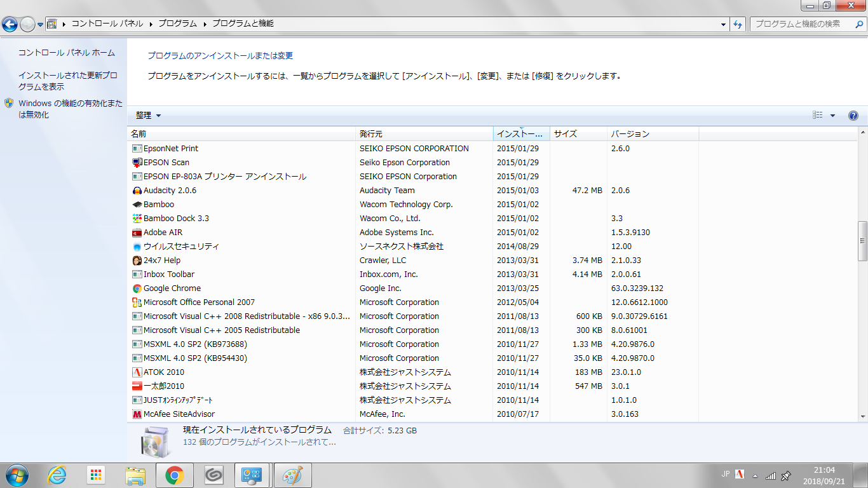This screenshot has height=488, width=868.
Task: Change view with the list view icon
Action: (818, 116)
